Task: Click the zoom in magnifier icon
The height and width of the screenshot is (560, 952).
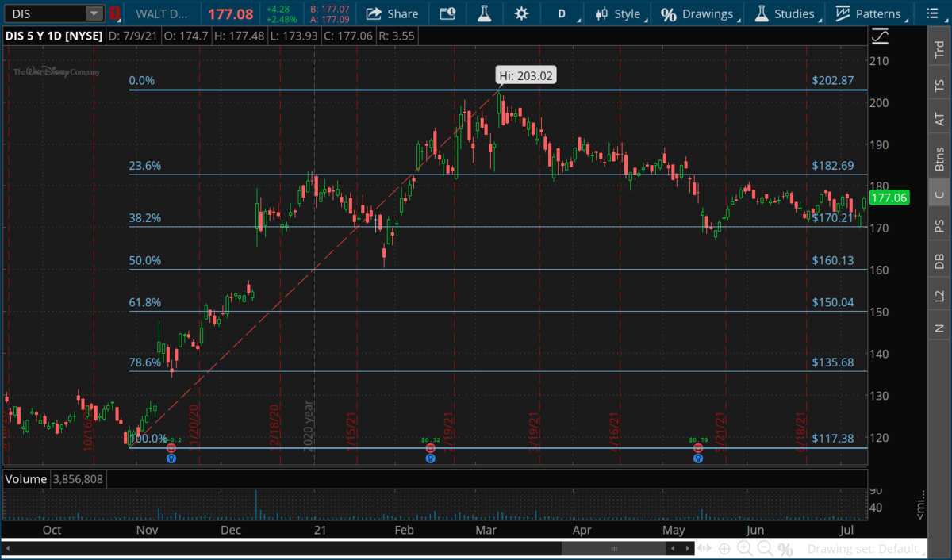Action: point(745,548)
